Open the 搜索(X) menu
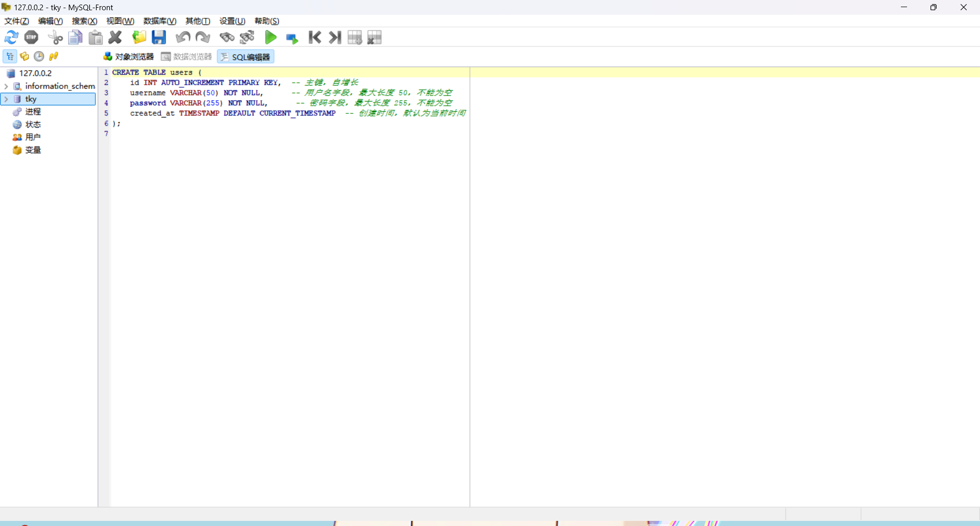 (85, 21)
